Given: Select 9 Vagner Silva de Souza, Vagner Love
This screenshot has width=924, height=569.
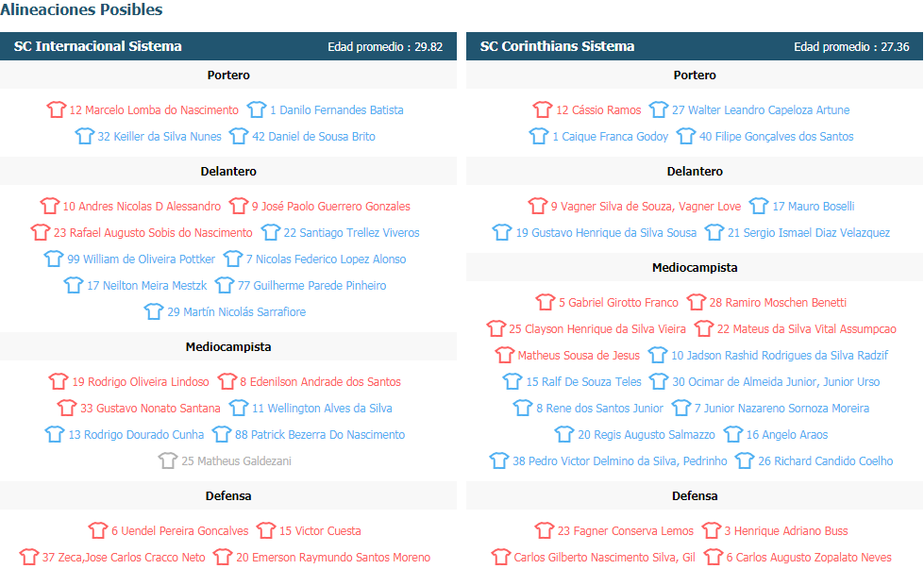Looking at the screenshot, I should 646,206.
